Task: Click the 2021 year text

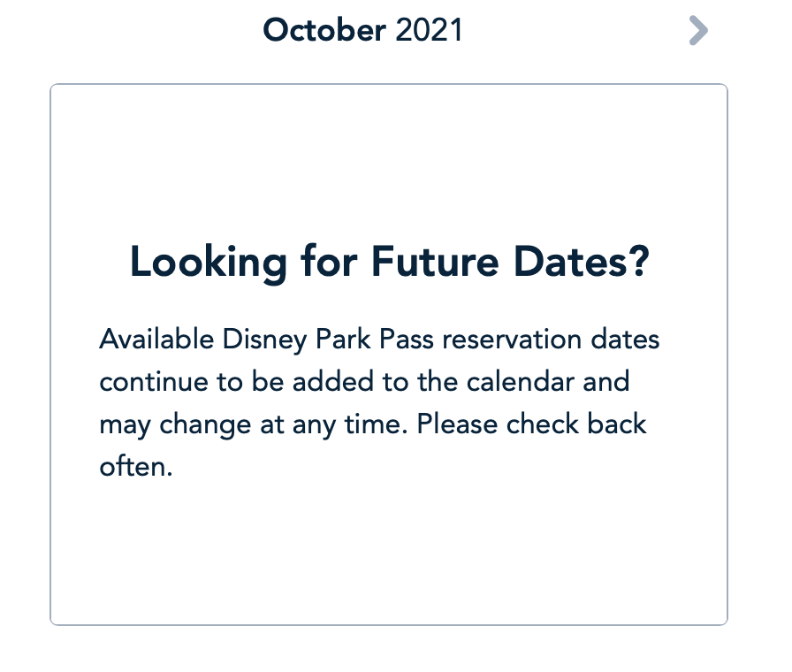Action: (430, 31)
